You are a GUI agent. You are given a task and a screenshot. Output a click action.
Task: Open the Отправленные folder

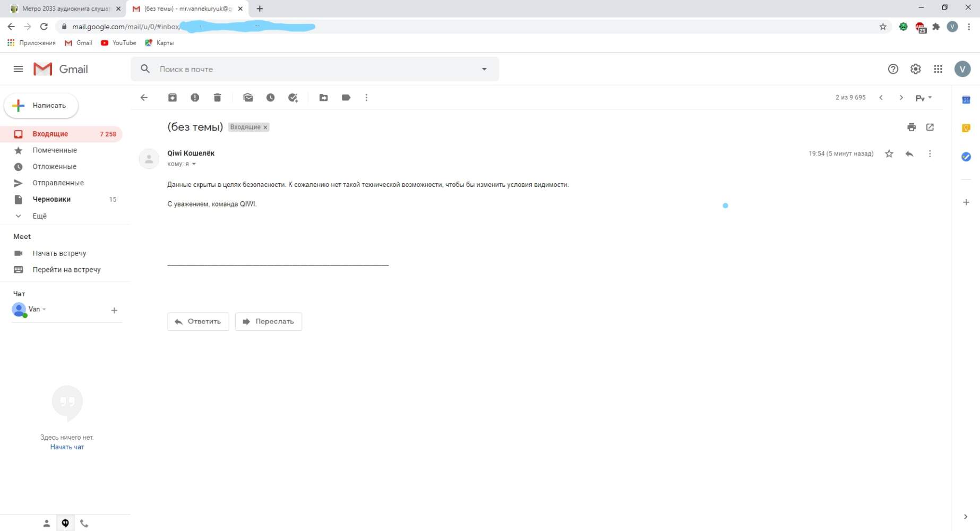[x=58, y=183]
